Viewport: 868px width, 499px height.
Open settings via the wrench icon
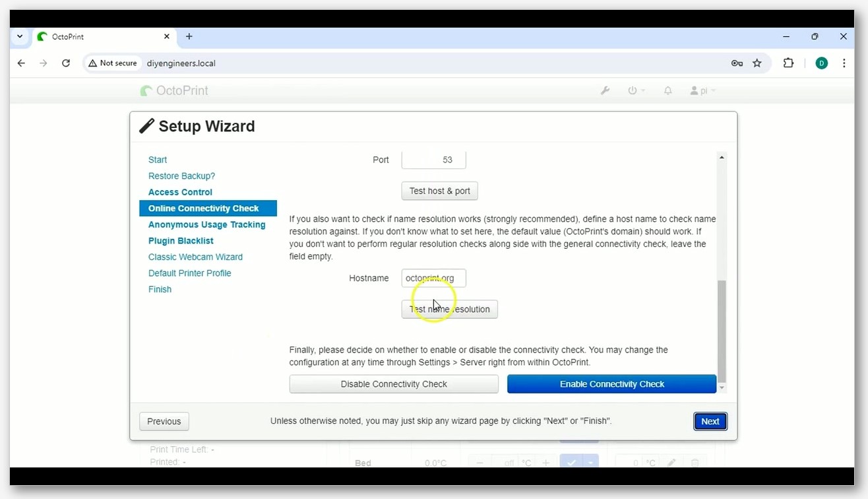605,90
